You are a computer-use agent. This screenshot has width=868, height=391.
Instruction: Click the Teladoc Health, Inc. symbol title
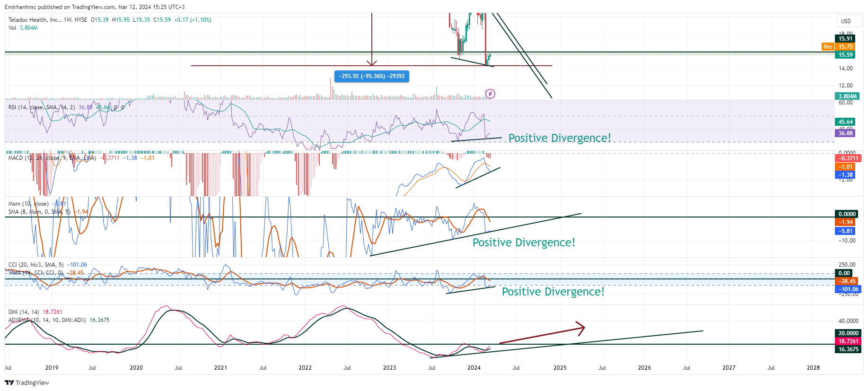pos(35,20)
